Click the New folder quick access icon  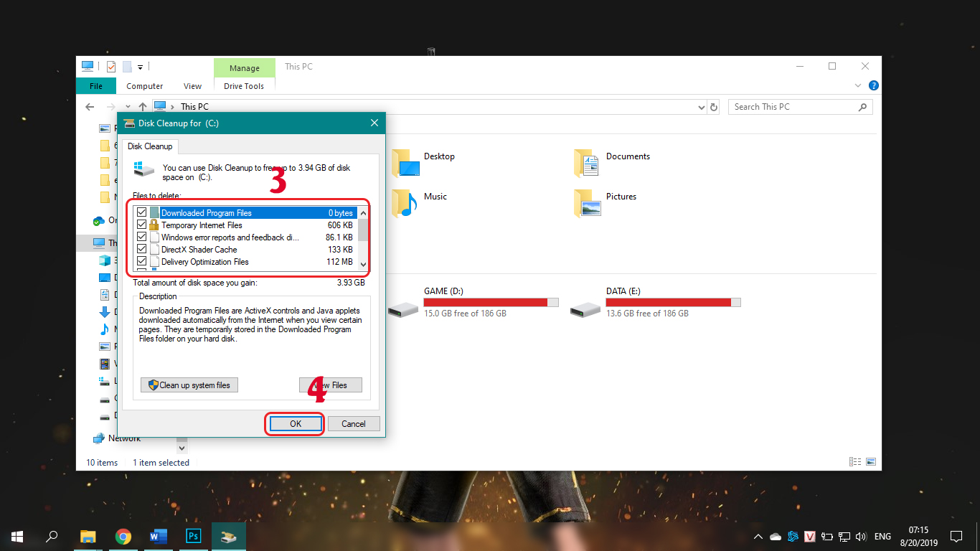point(127,67)
